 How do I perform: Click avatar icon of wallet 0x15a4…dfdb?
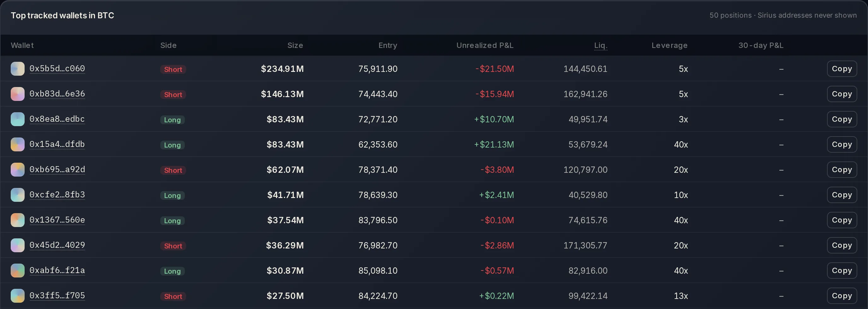point(18,144)
